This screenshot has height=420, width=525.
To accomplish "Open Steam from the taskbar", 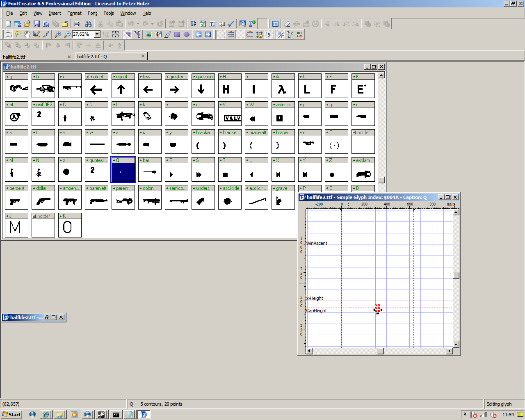I will tap(101, 415).
